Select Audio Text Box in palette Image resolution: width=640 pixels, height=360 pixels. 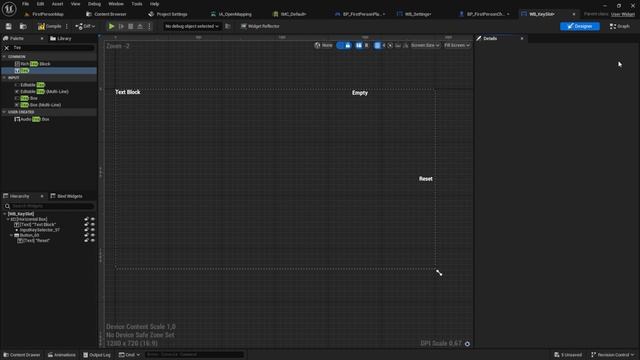32,119
